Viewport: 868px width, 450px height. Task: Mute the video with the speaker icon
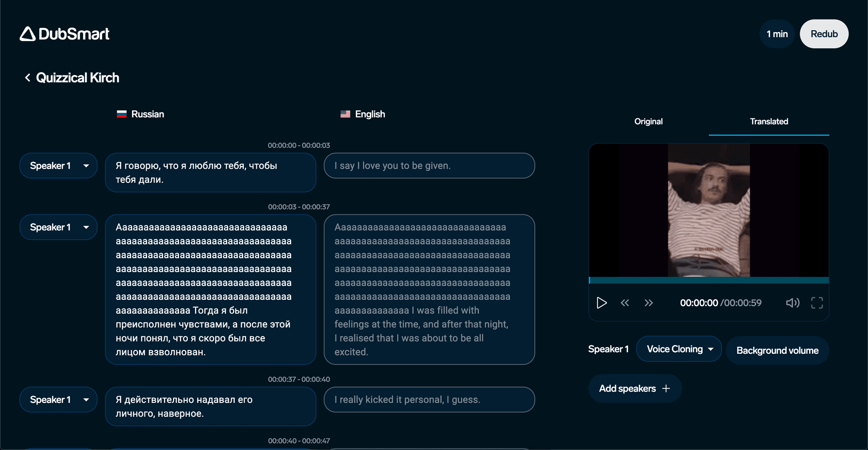[x=793, y=303]
